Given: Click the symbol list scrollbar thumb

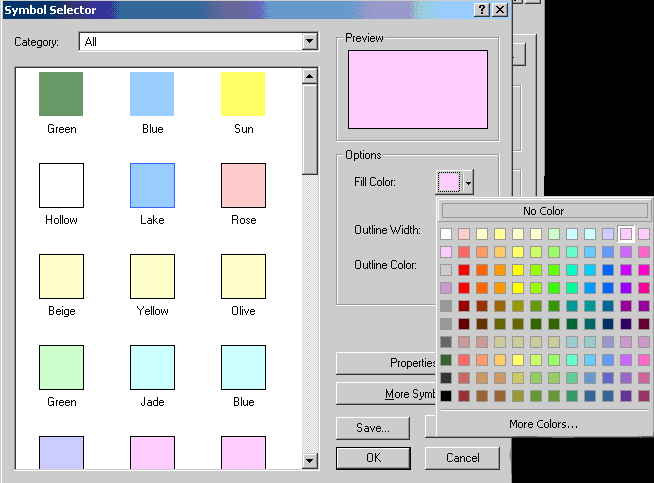Looking at the screenshot, I should [x=309, y=129].
